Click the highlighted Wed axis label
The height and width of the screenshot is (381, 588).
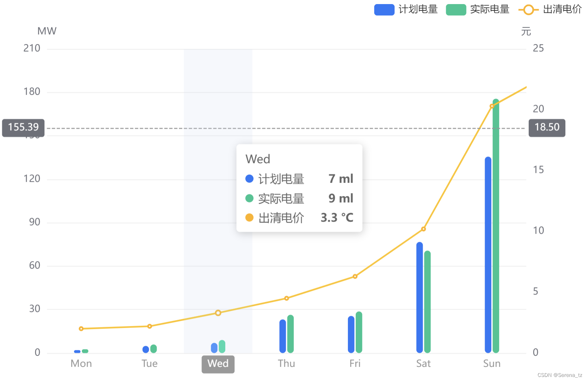[218, 364]
